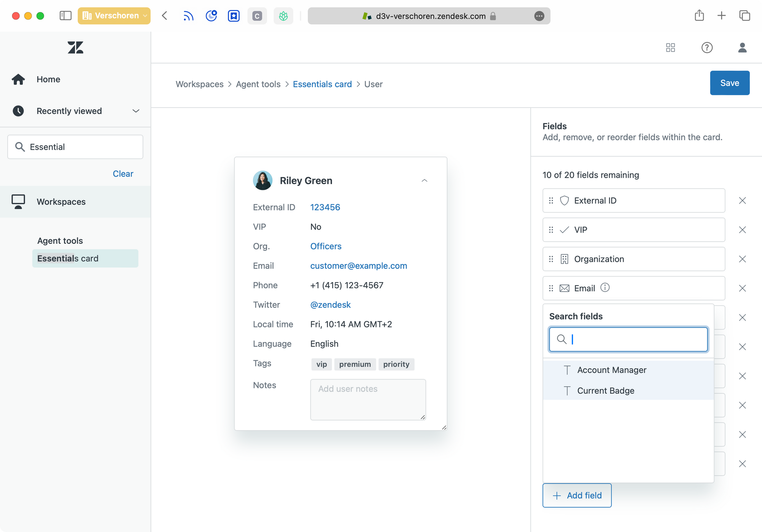Click the Email field info icon
The height and width of the screenshot is (532, 762).
[x=605, y=288]
